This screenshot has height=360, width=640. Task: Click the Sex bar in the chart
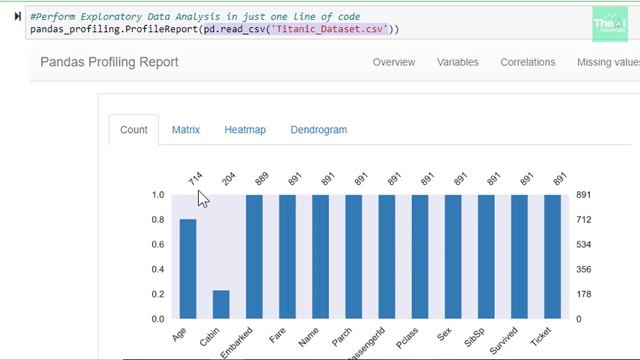pos(453,257)
